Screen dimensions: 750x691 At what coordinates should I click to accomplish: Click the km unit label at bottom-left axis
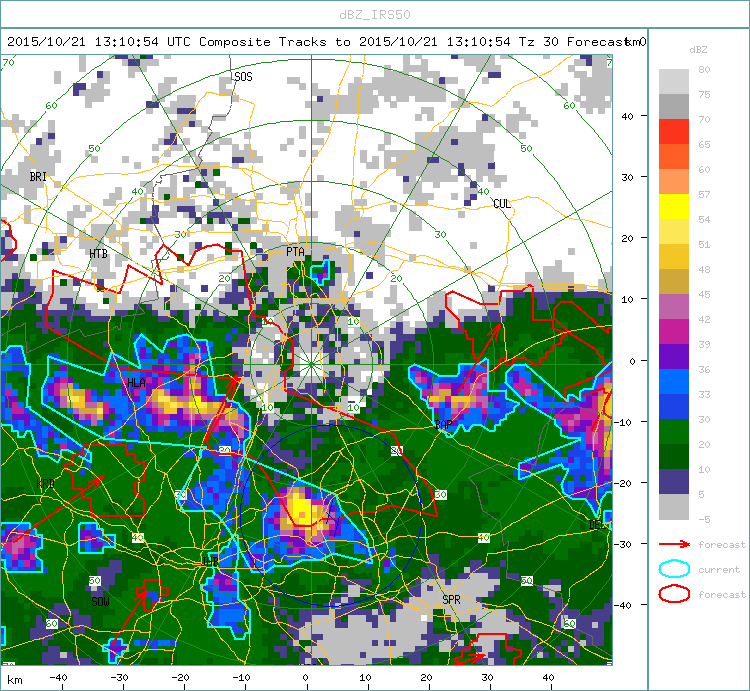[x=14, y=680]
